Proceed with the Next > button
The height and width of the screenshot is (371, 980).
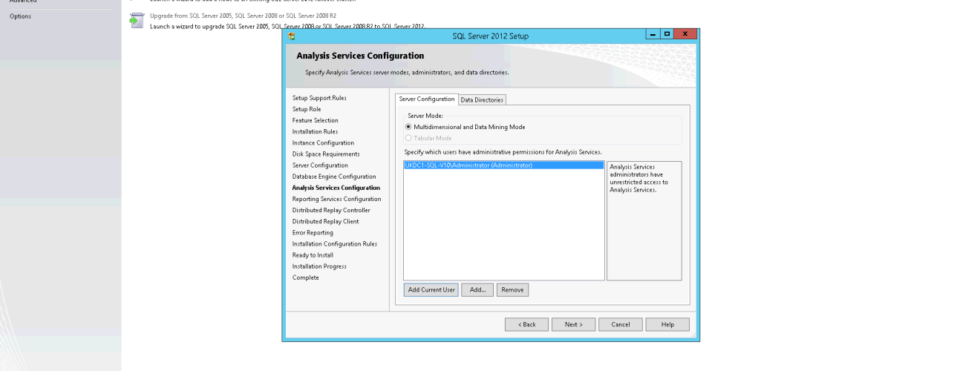point(573,324)
